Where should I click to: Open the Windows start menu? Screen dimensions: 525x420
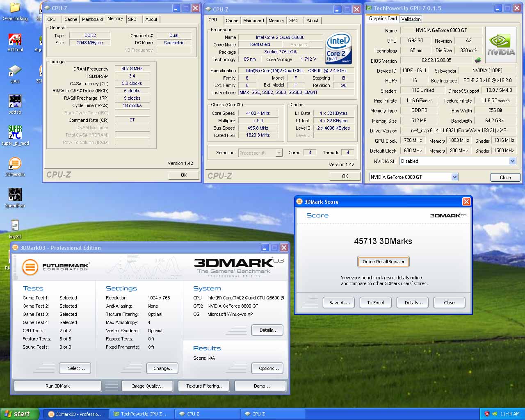coord(20,414)
